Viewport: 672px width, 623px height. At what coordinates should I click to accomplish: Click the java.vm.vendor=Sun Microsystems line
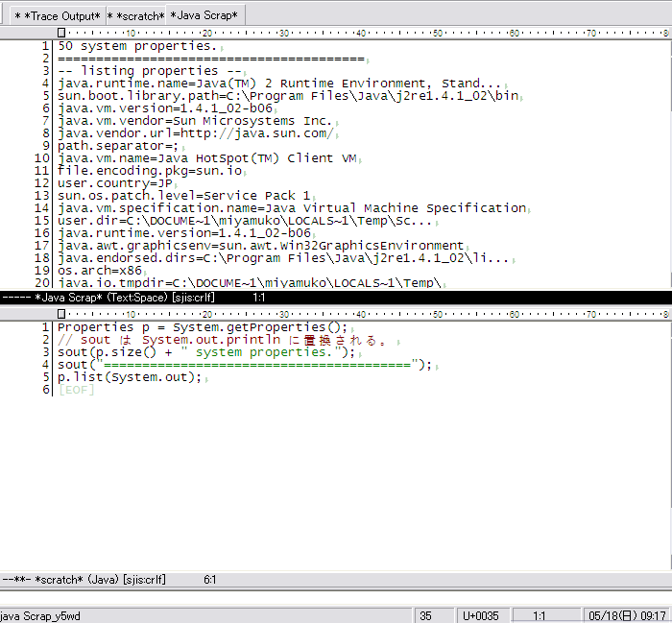coord(195,121)
